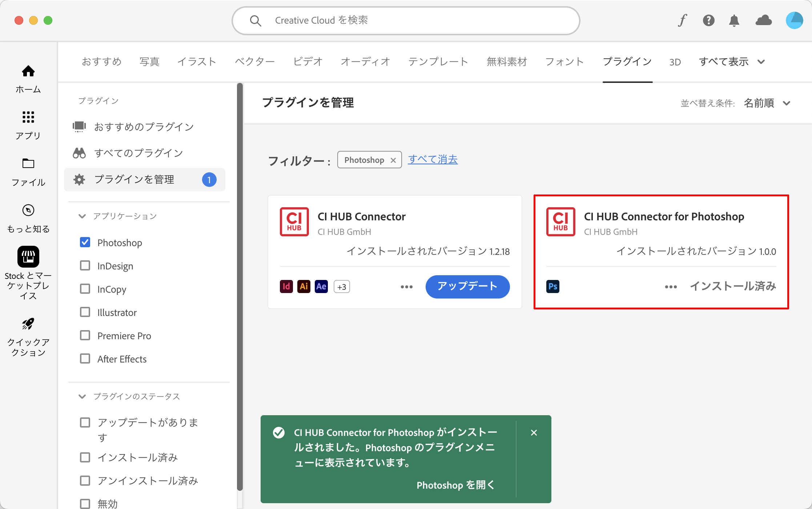
Task: Click Photoshop を開く in notification
Action: (455, 485)
